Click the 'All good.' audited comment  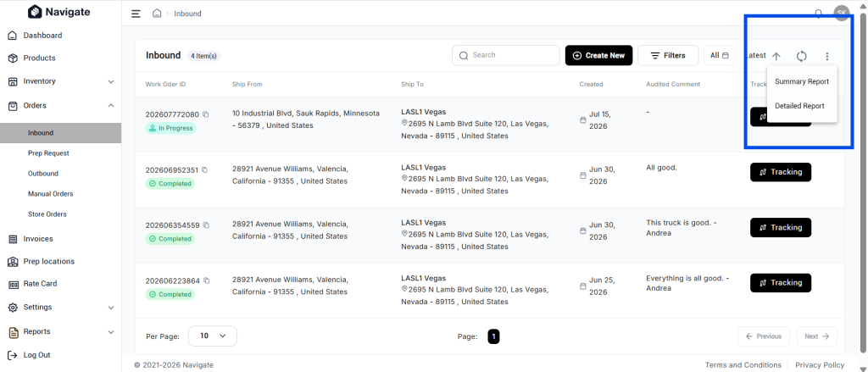661,167
